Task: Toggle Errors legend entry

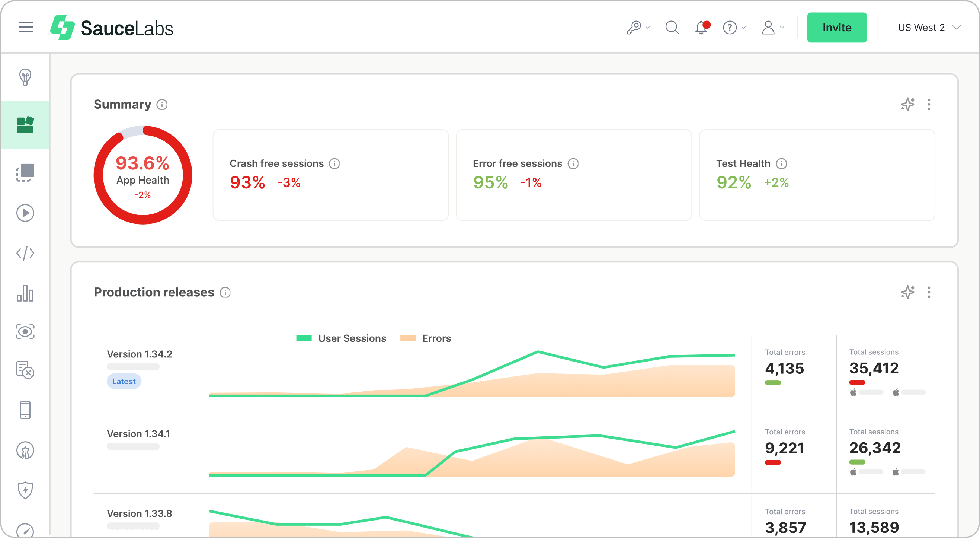Action: (425, 338)
